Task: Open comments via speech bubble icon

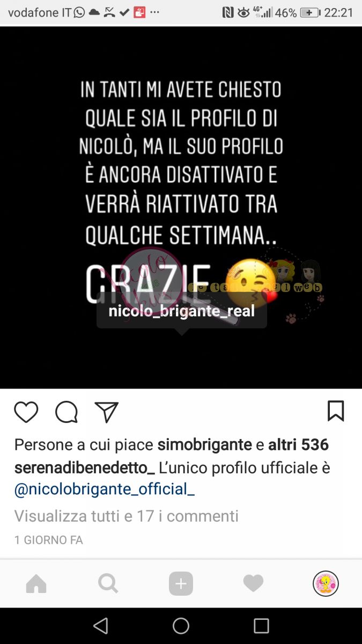Action: tap(67, 412)
